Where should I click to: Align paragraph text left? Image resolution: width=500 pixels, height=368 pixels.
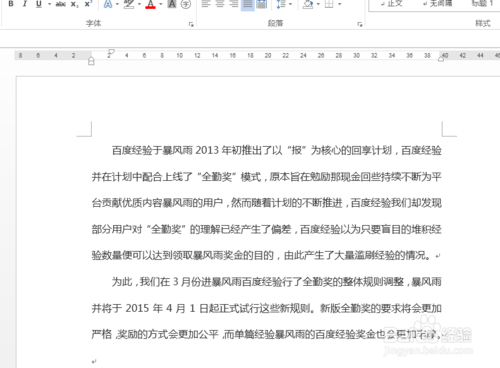tap(206, 4)
